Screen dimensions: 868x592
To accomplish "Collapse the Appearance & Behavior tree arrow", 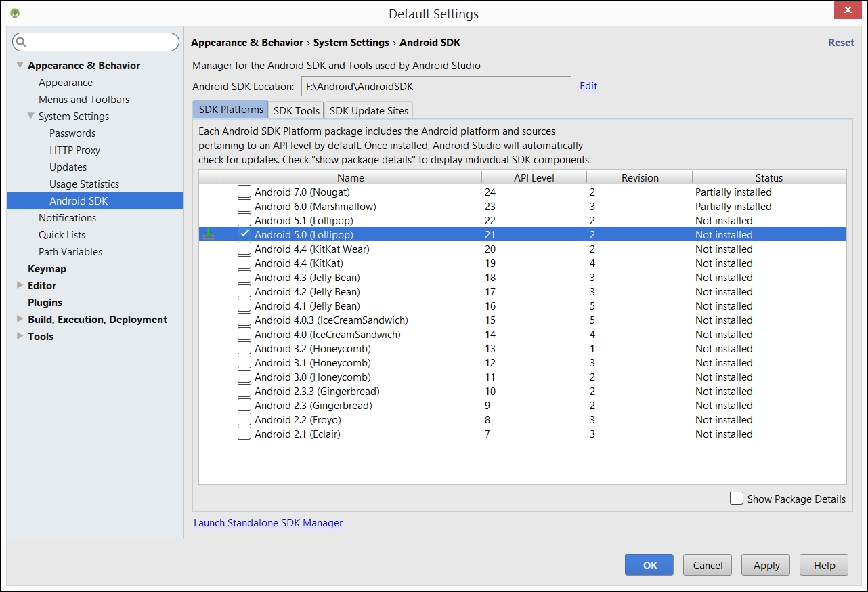I will 20,65.
